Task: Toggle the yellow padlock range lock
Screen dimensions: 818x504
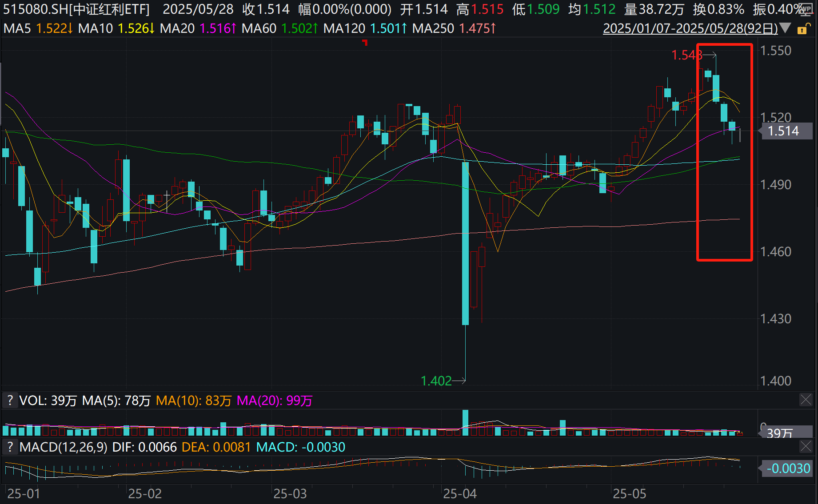Action: click(x=802, y=29)
